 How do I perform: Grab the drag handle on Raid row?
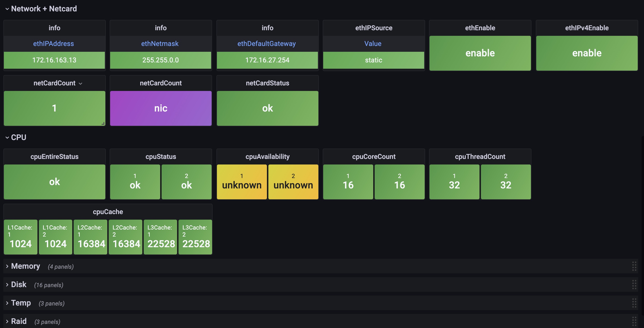634,321
